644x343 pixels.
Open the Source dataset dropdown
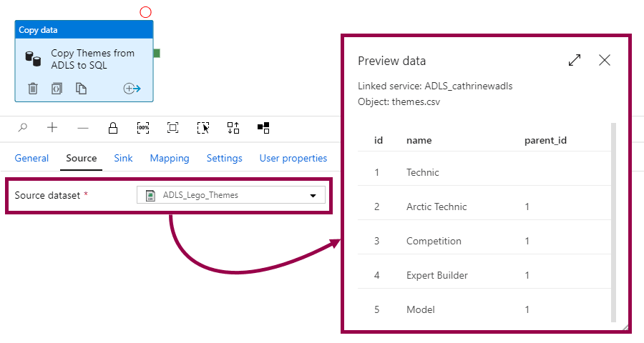[313, 195]
